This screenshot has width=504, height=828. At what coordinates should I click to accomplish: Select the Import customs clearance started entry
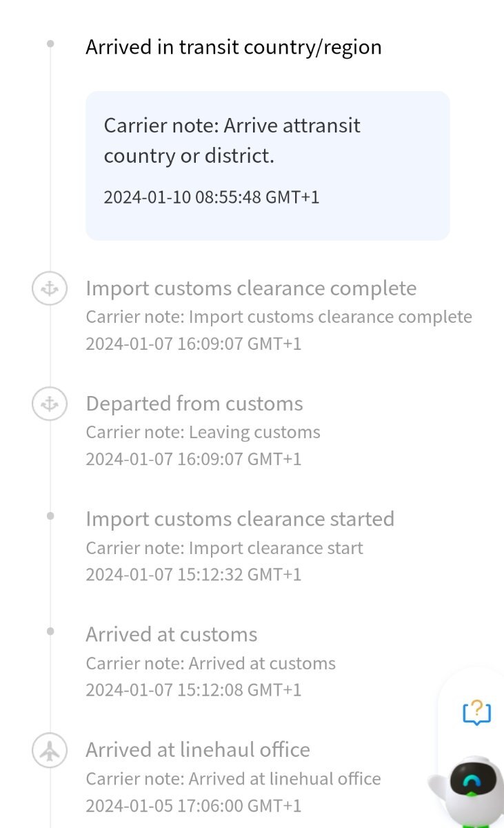[x=240, y=545]
